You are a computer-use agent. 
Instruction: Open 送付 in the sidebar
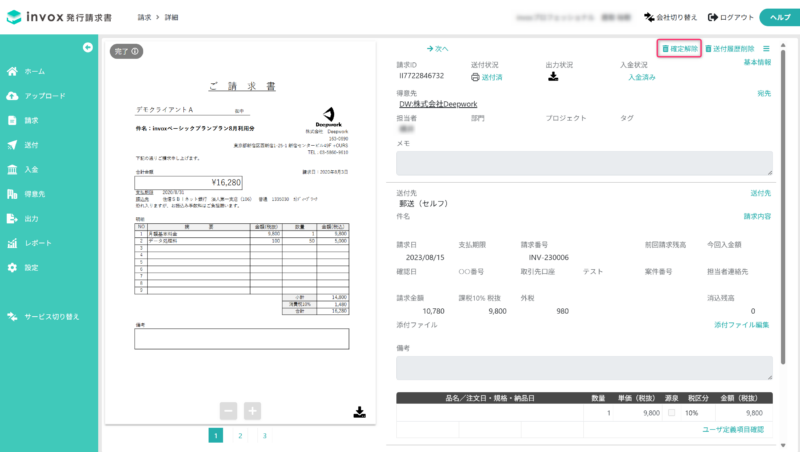point(31,145)
